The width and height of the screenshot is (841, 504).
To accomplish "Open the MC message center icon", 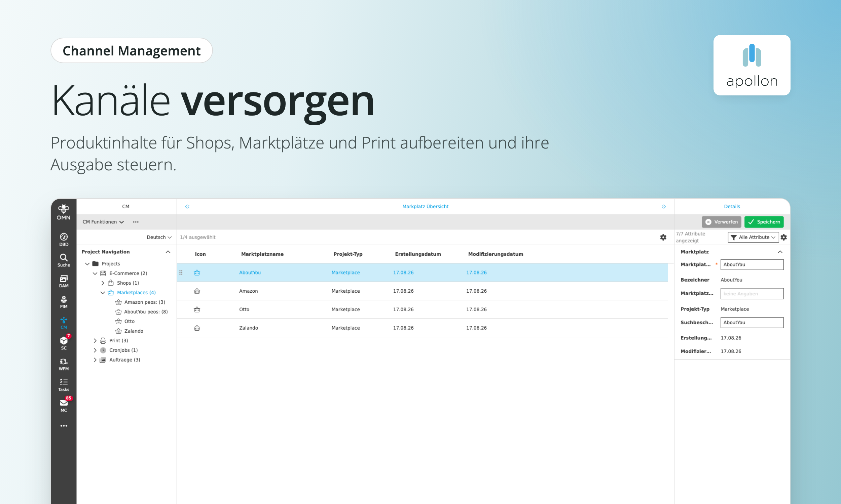I will 64,405.
